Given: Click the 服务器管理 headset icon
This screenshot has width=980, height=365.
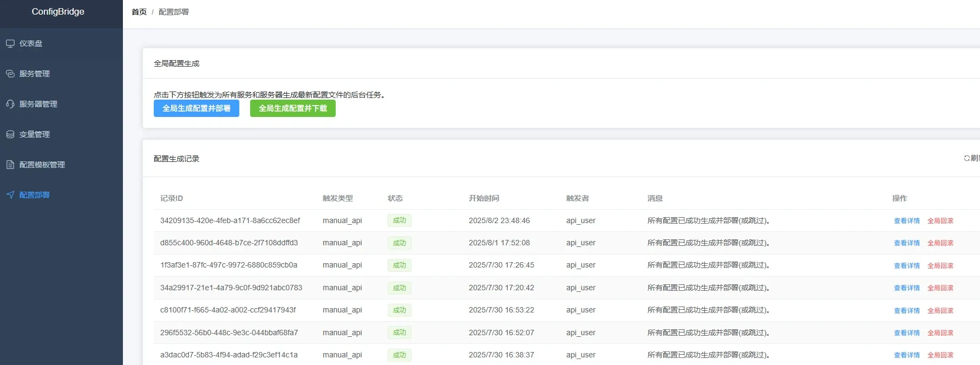Looking at the screenshot, I should click(10, 104).
